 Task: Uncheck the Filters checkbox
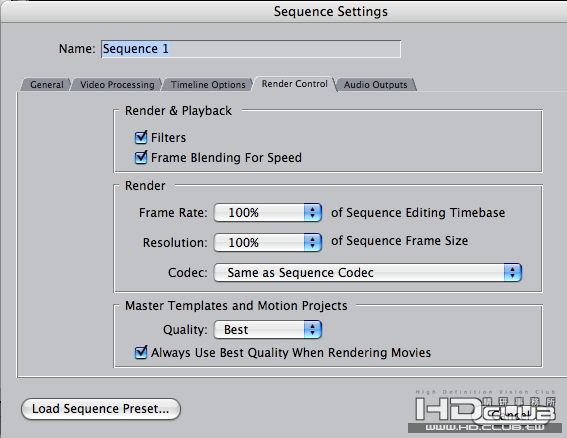(141, 137)
